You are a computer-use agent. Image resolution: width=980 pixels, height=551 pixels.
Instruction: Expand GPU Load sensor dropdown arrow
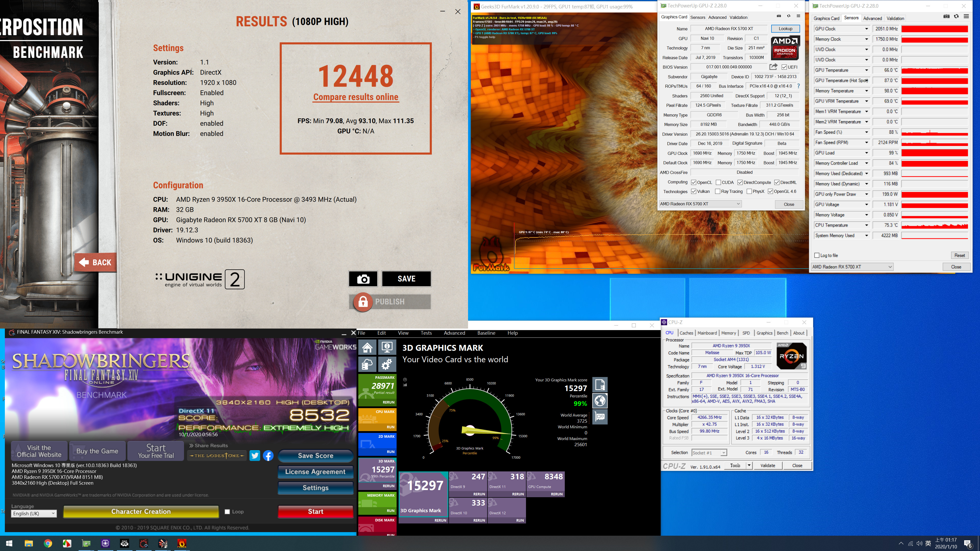click(867, 153)
